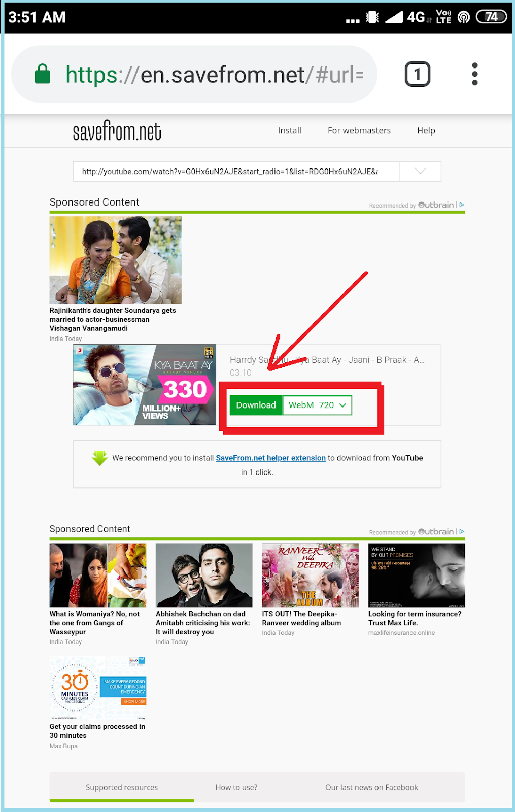
Task: Open What is Womaniya article headline
Action: pos(94,623)
